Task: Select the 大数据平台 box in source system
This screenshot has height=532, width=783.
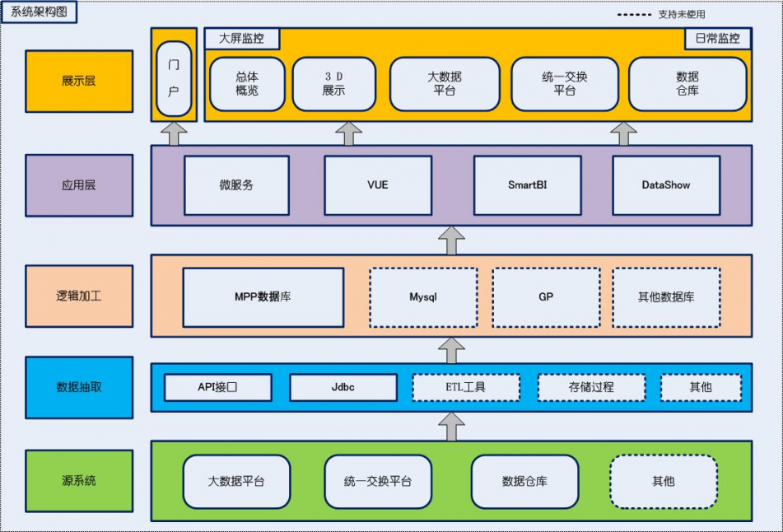Action: [236, 482]
